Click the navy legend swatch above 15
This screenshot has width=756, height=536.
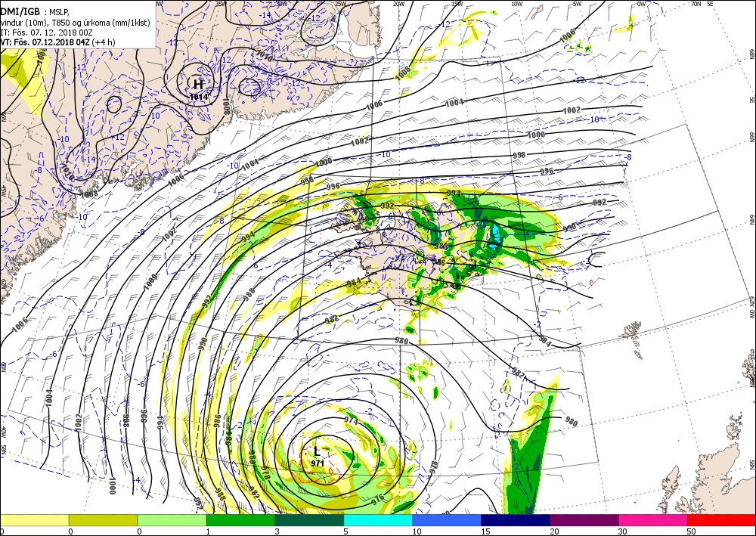pyautogui.click(x=516, y=520)
